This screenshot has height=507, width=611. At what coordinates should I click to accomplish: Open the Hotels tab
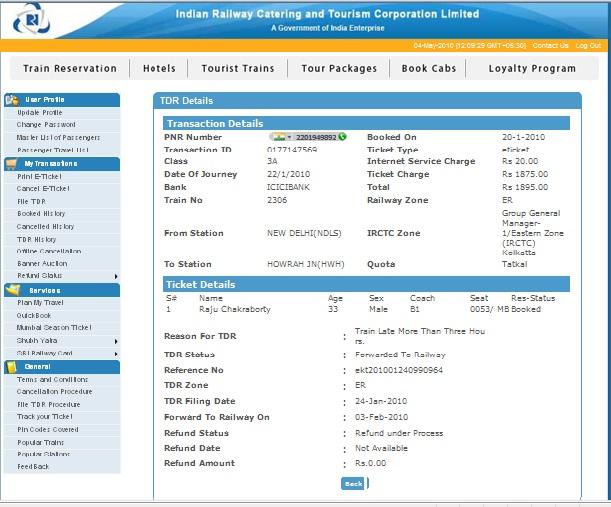click(x=159, y=69)
